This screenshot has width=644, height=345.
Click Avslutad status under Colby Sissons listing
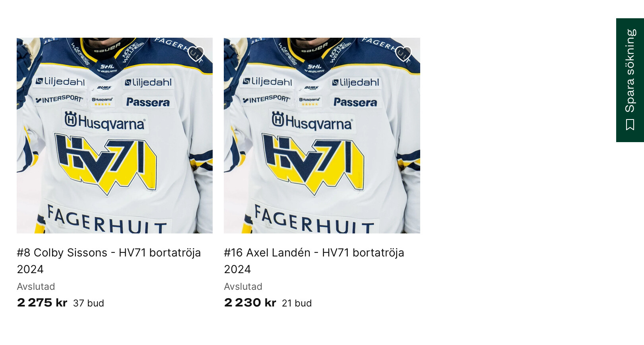click(36, 287)
